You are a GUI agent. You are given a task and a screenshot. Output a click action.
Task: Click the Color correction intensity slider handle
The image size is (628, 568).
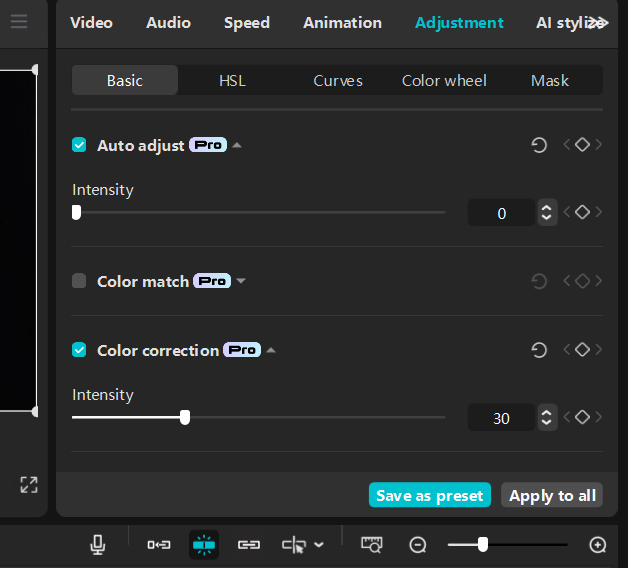click(185, 417)
